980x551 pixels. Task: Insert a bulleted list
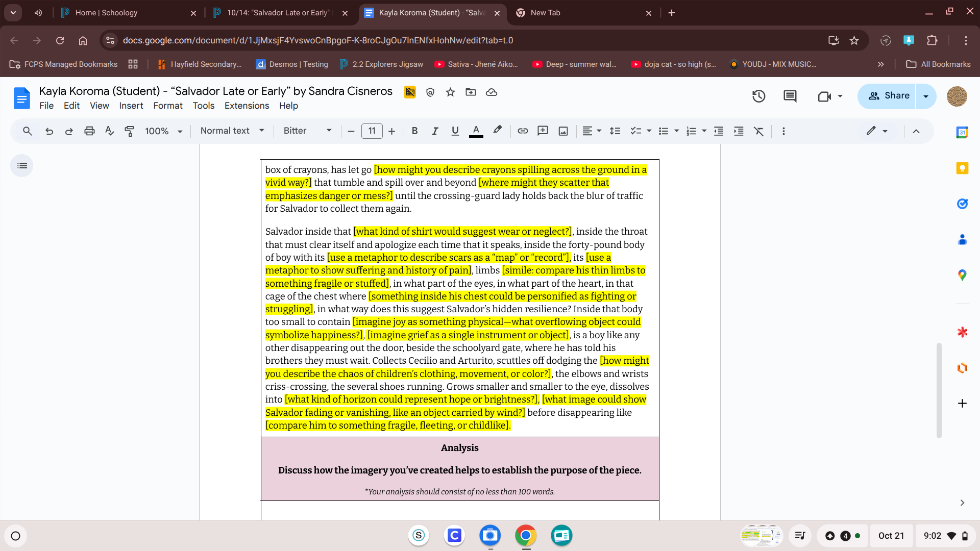[663, 131]
